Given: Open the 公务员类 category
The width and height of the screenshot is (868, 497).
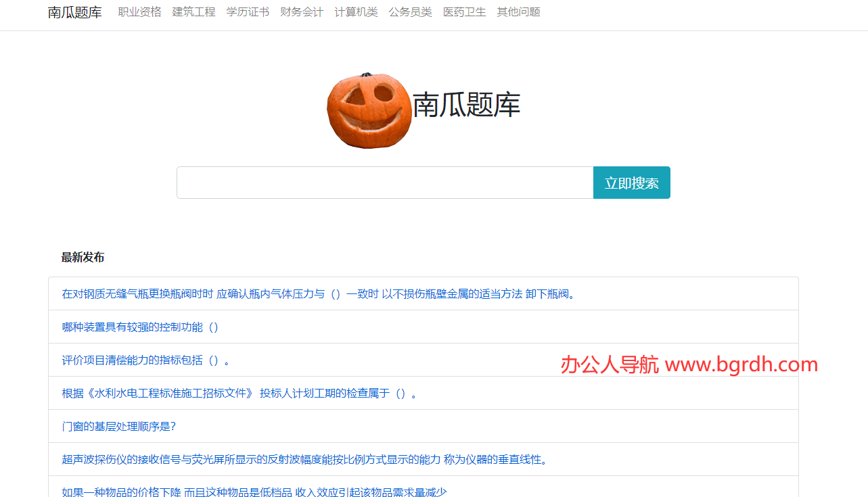Looking at the screenshot, I should pos(410,11).
